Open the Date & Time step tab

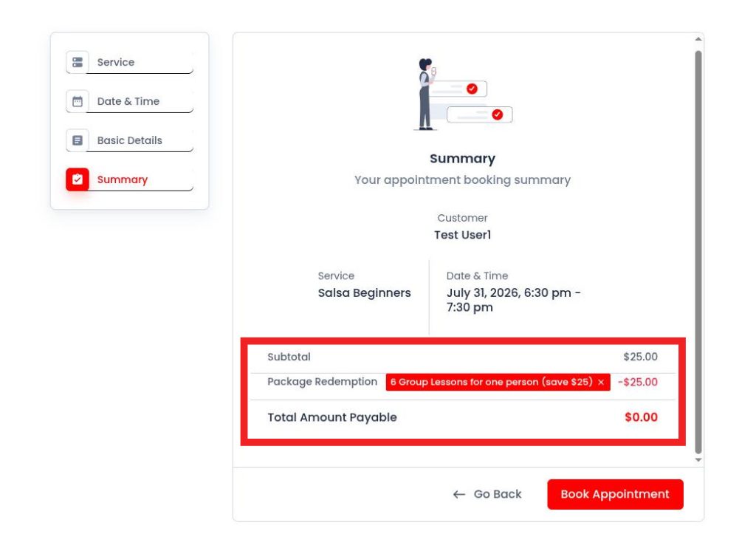tap(130, 101)
